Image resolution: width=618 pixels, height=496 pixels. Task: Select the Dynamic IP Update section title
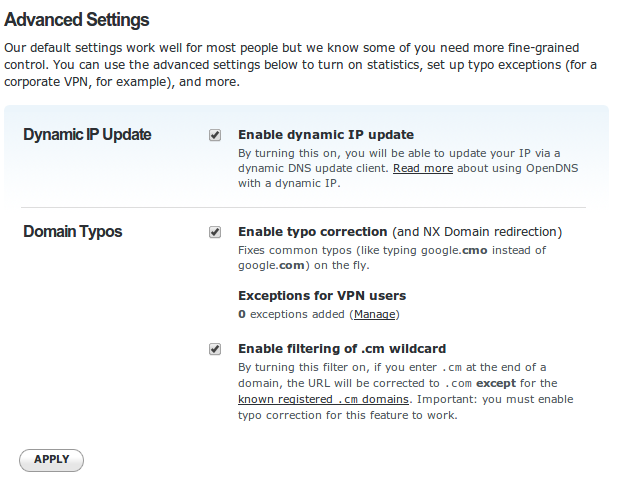87,135
